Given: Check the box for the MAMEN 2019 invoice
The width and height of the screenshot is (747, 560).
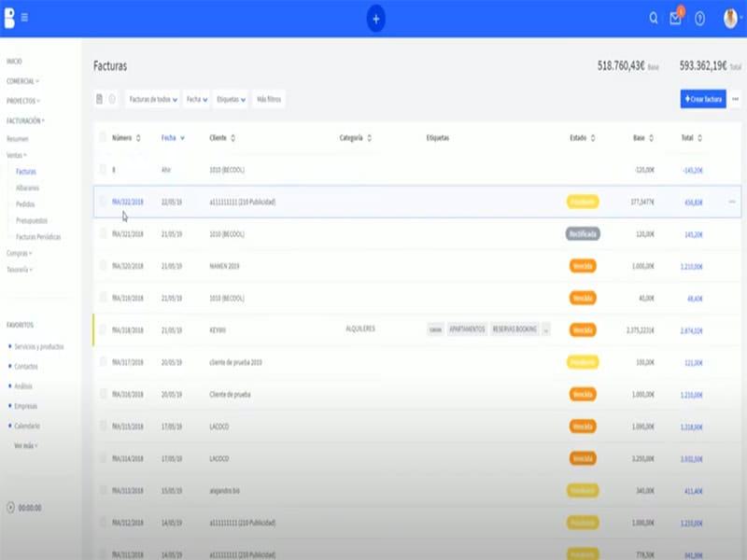Looking at the screenshot, I should (103, 265).
